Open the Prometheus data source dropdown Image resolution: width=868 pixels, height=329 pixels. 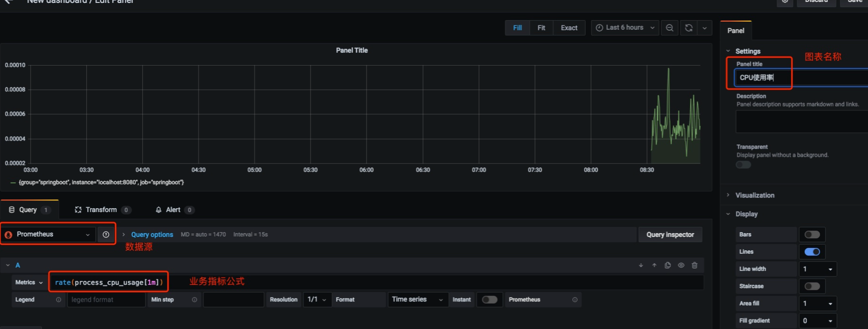click(48, 235)
